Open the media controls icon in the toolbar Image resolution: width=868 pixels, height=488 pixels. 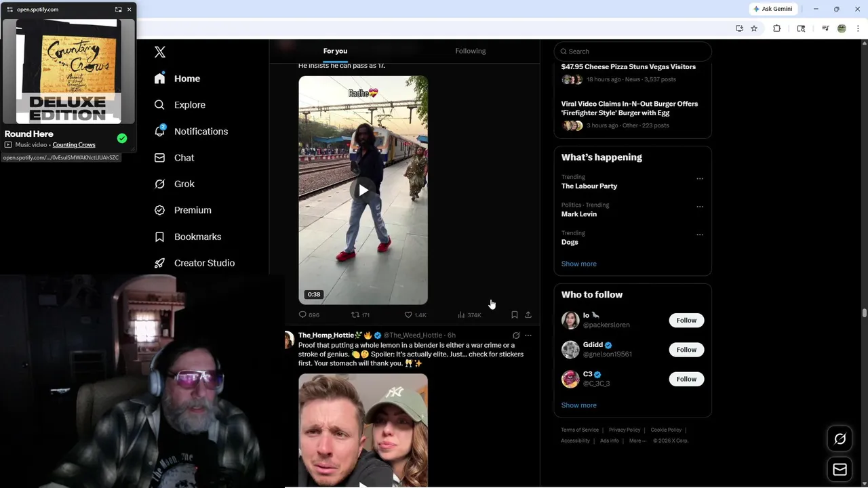825,28
